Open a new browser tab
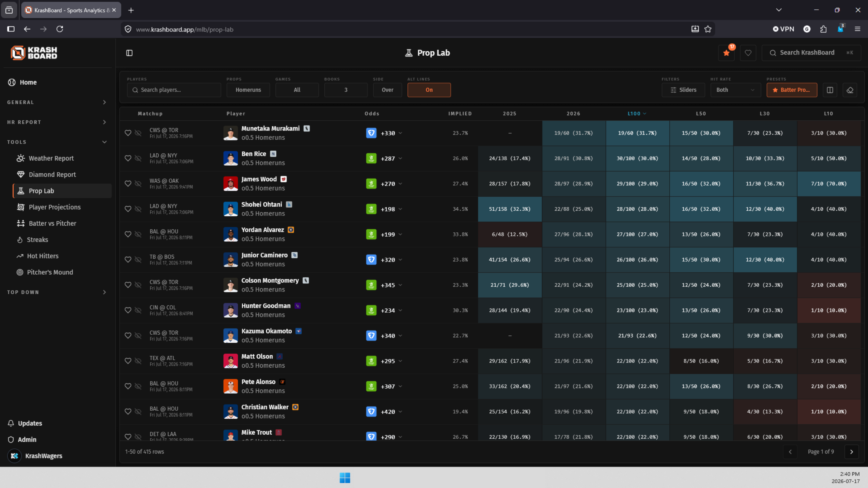 tap(131, 11)
